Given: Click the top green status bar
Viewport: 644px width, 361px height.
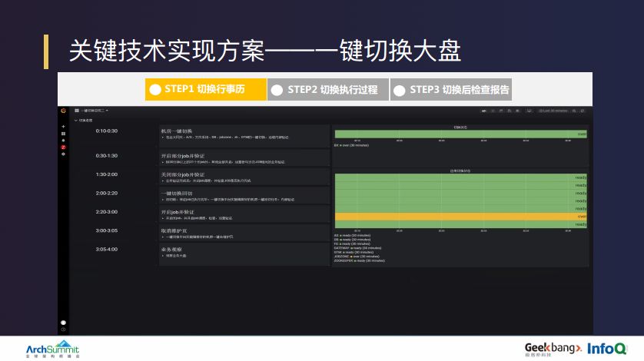Looking at the screenshot, I should pos(461,134).
